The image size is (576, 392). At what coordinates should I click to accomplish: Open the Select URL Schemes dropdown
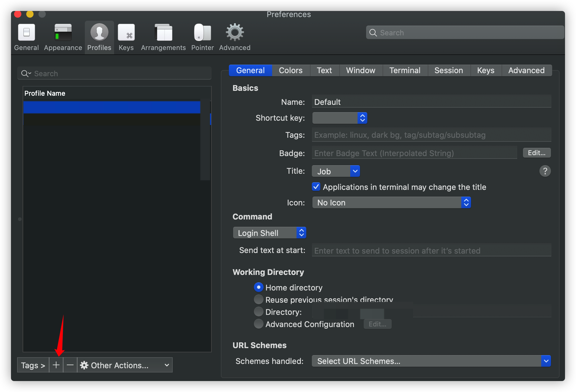tap(430, 361)
